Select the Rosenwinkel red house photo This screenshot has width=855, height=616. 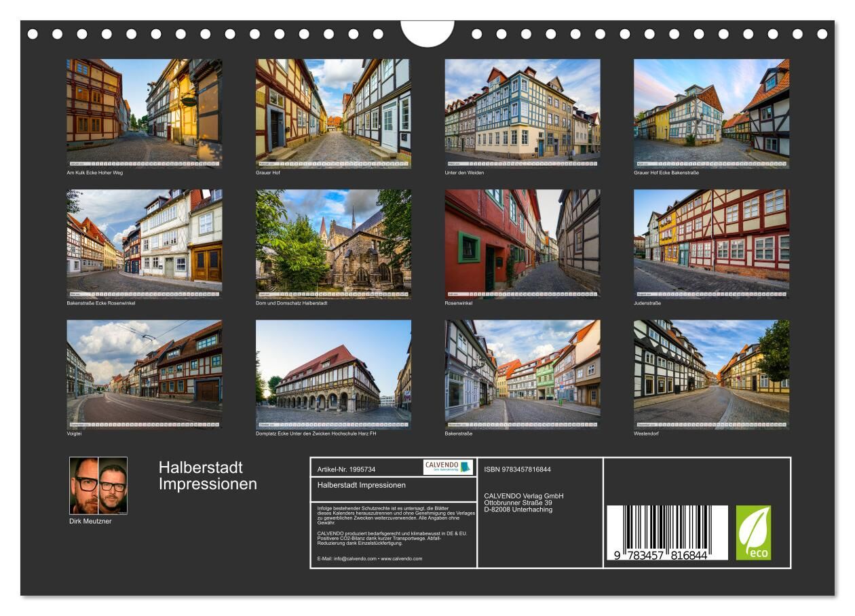(x=522, y=242)
